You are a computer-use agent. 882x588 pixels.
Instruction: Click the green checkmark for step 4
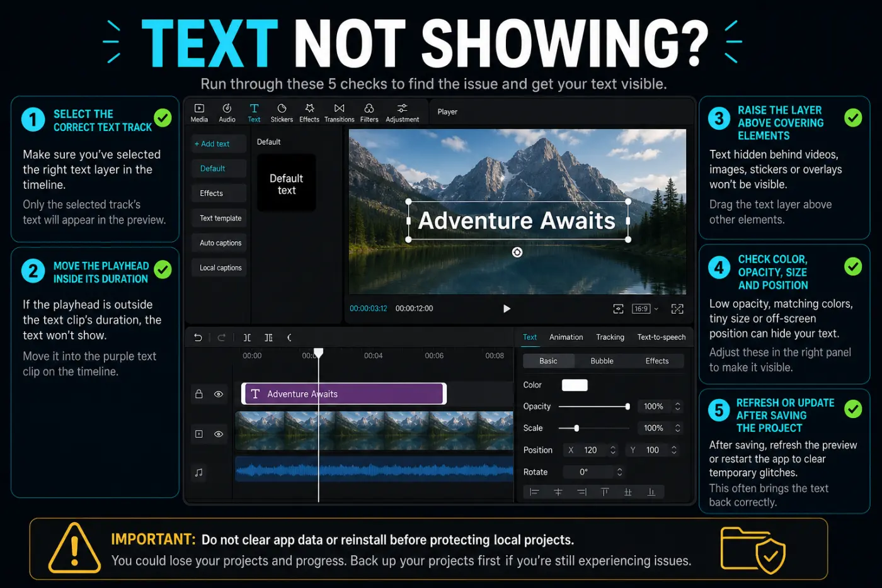853,266
